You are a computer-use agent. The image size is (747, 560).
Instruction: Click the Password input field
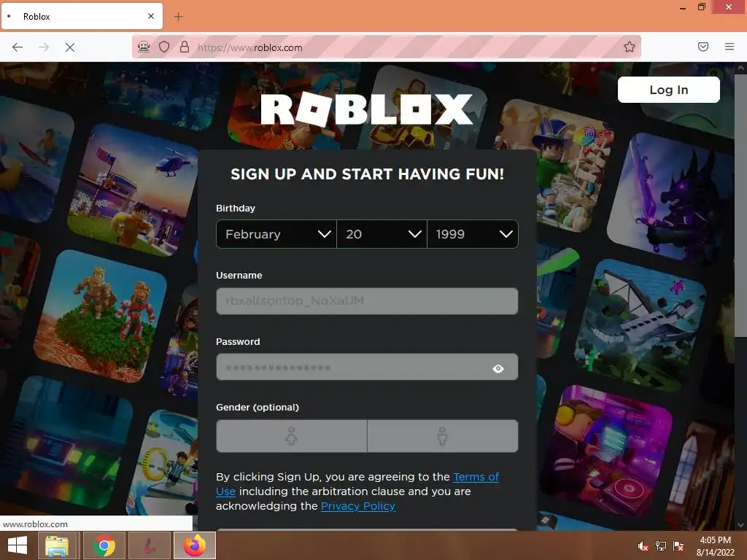(367, 367)
